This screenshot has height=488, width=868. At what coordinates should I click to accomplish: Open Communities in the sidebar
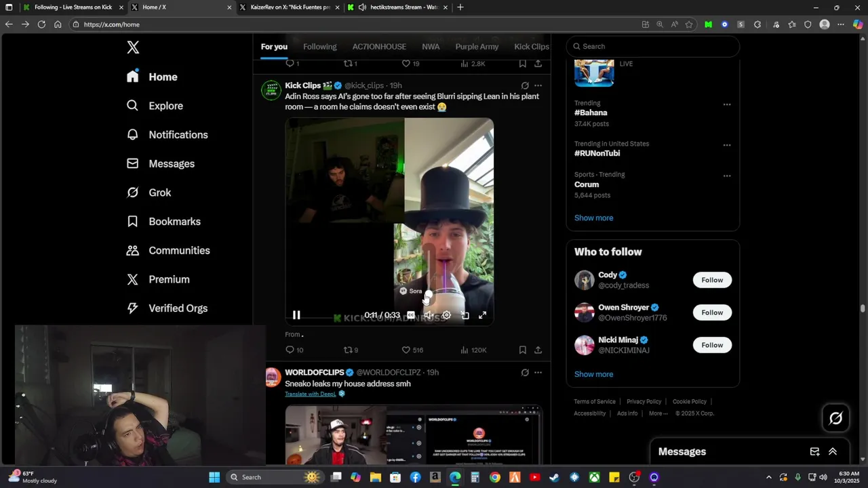pyautogui.click(x=168, y=250)
